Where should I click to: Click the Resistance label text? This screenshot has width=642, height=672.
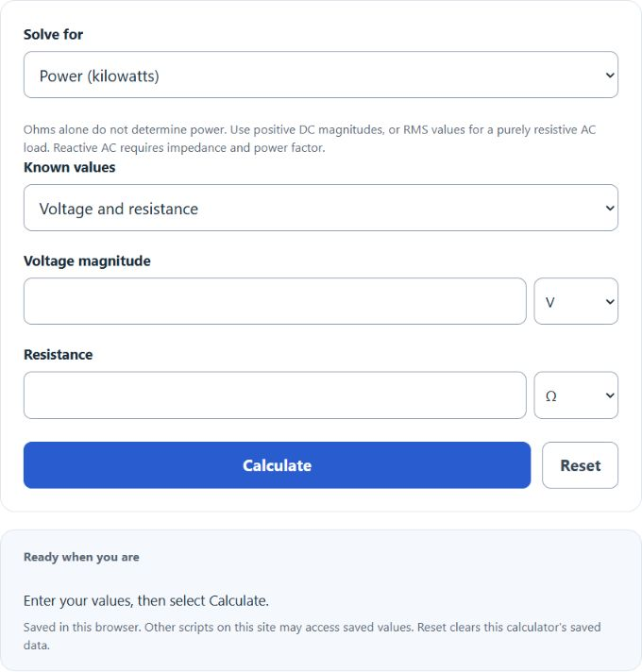pos(58,355)
